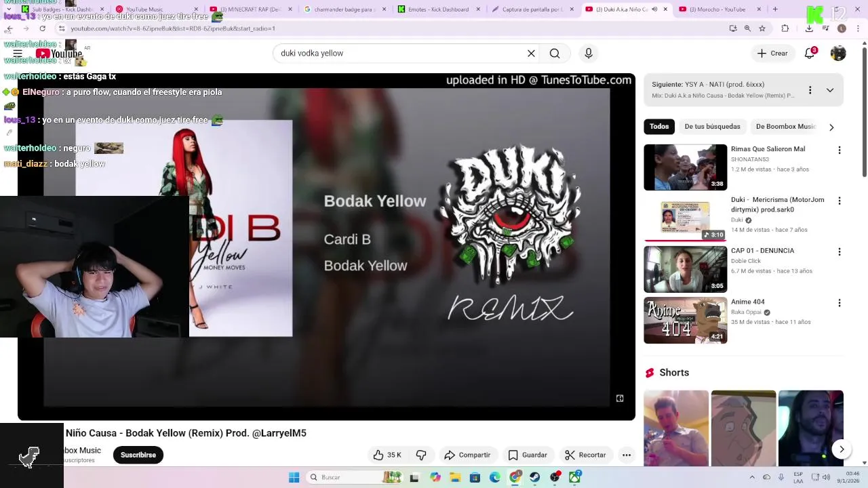
Task: Save the video with Guardar
Action: tap(528, 455)
